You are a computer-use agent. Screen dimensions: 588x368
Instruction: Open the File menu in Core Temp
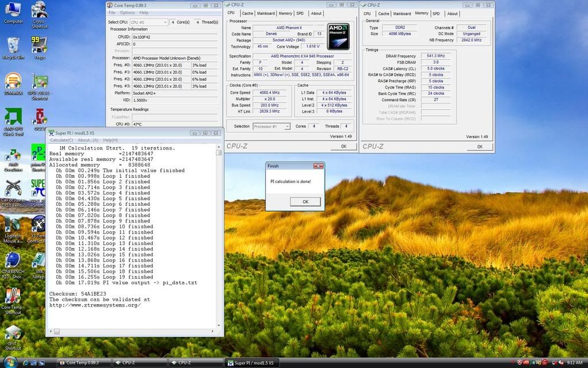pyautogui.click(x=112, y=13)
